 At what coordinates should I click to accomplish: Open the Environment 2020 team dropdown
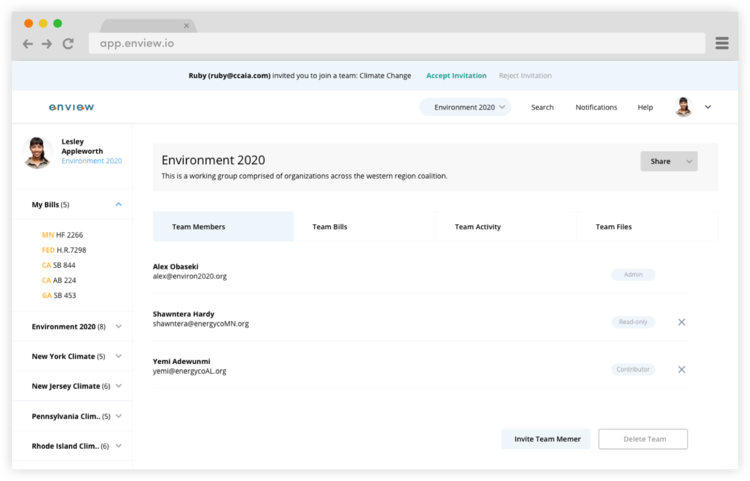click(x=465, y=107)
